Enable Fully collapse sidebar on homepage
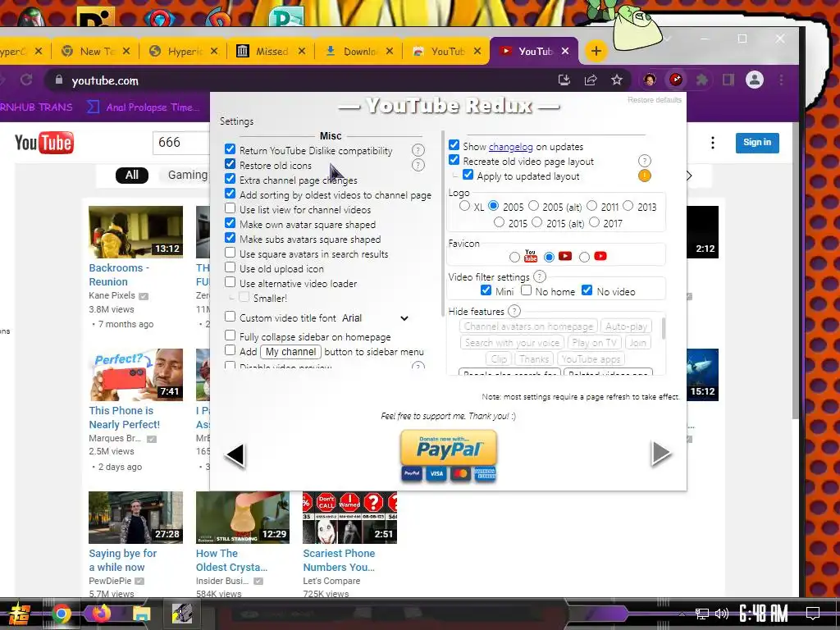The height and width of the screenshot is (630, 840). pyautogui.click(x=231, y=336)
